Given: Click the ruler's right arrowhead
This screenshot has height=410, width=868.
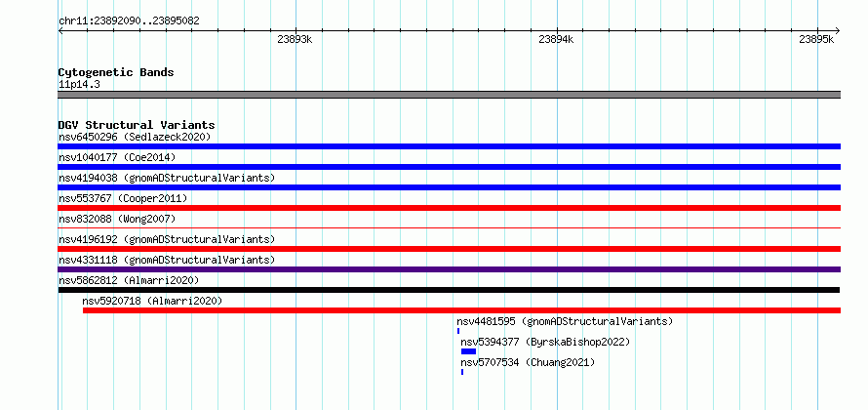Looking at the screenshot, I should tap(838, 31).
